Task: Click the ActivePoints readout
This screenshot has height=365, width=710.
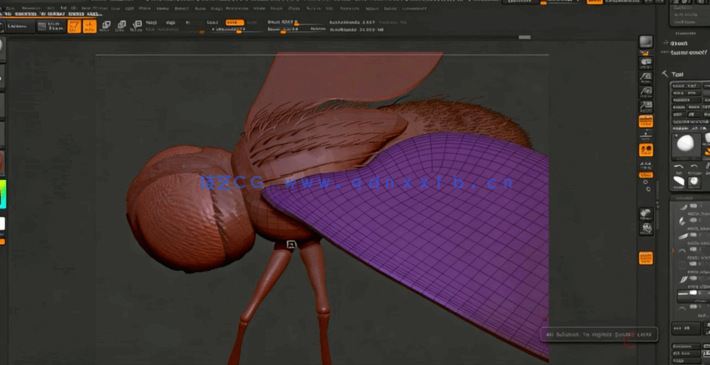Action: tap(352, 22)
